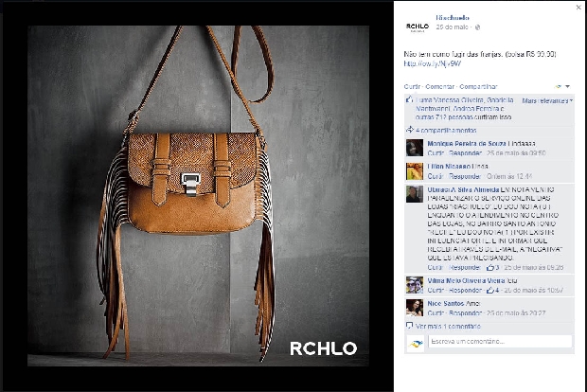This screenshot has height=392, width=587.
Task: Click the RCHLO page profile logo
Action: [417, 27]
